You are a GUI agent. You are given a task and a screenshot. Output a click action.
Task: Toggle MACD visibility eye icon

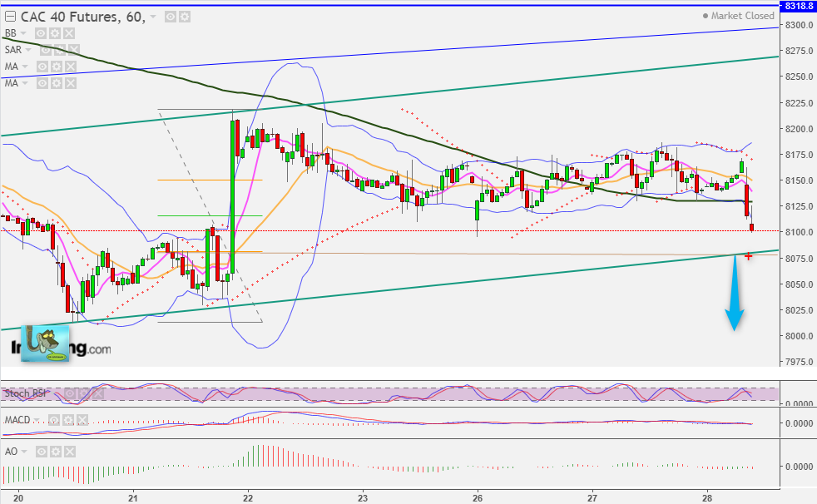tap(54, 420)
